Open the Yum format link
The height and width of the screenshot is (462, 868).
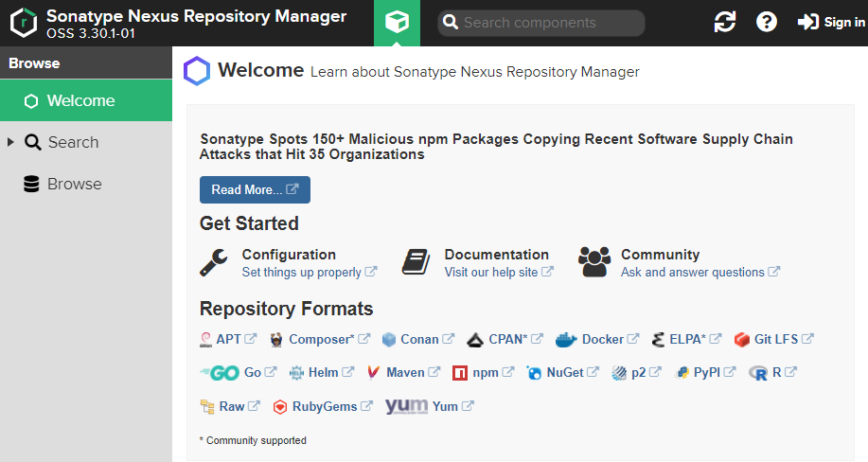(x=452, y=406)
